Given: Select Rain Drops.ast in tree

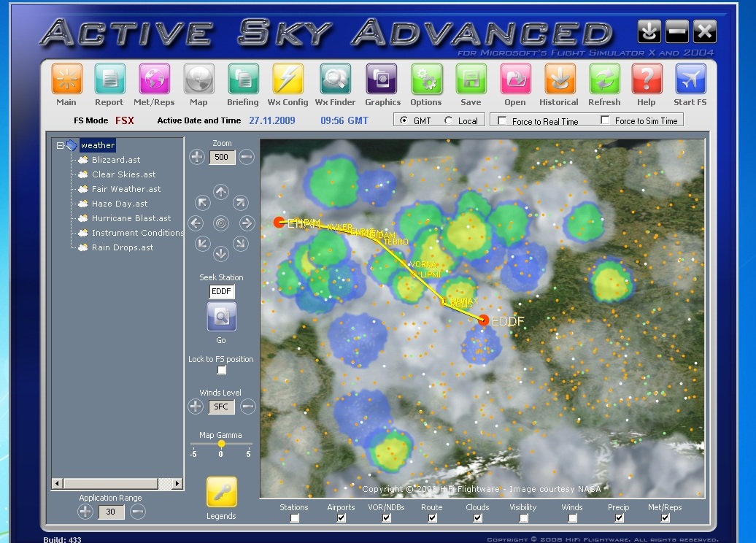Looking at the screenshot, I should (x=123, y=247).
